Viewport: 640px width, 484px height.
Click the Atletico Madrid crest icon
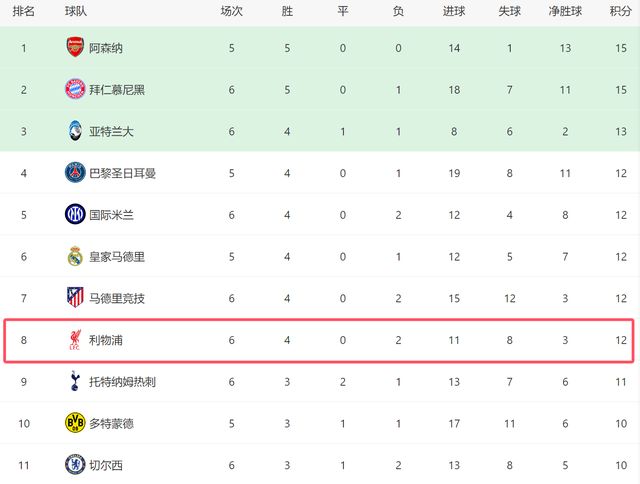(75, 298)
